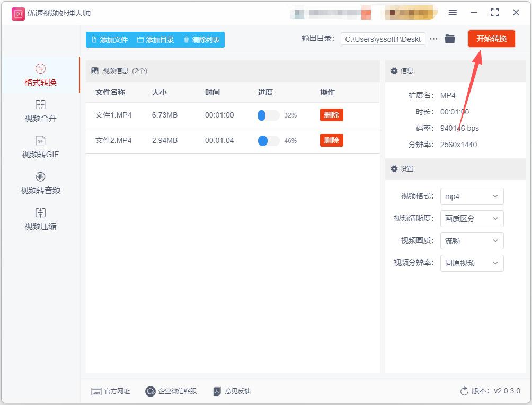Viewport: 532px width, 405px height.
Task: Open the 视频转GIF tool
Action: (40, 147)
